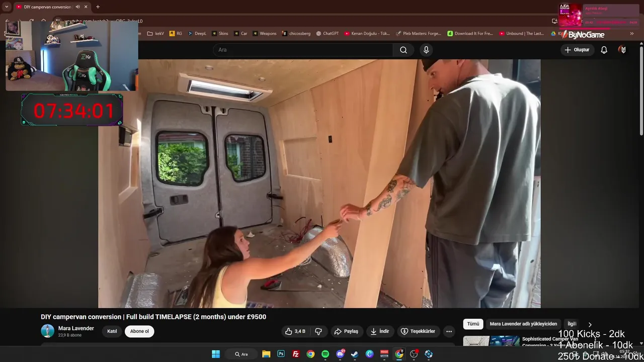644x362 pixels.
Task: Open YouTube notifications bell
Action: [x=604, y=50]
